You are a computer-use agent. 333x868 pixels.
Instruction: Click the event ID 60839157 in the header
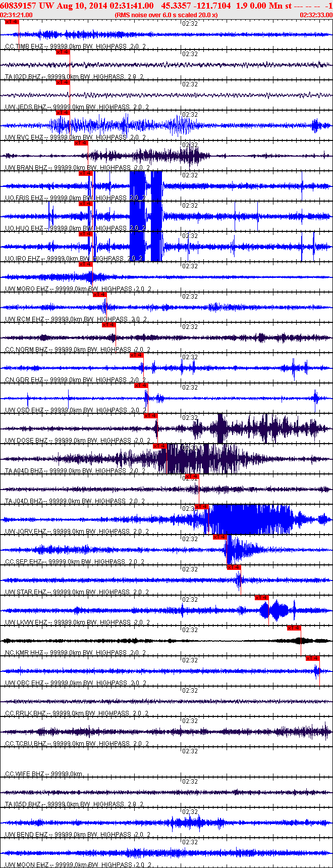click(x=18, y=6)
